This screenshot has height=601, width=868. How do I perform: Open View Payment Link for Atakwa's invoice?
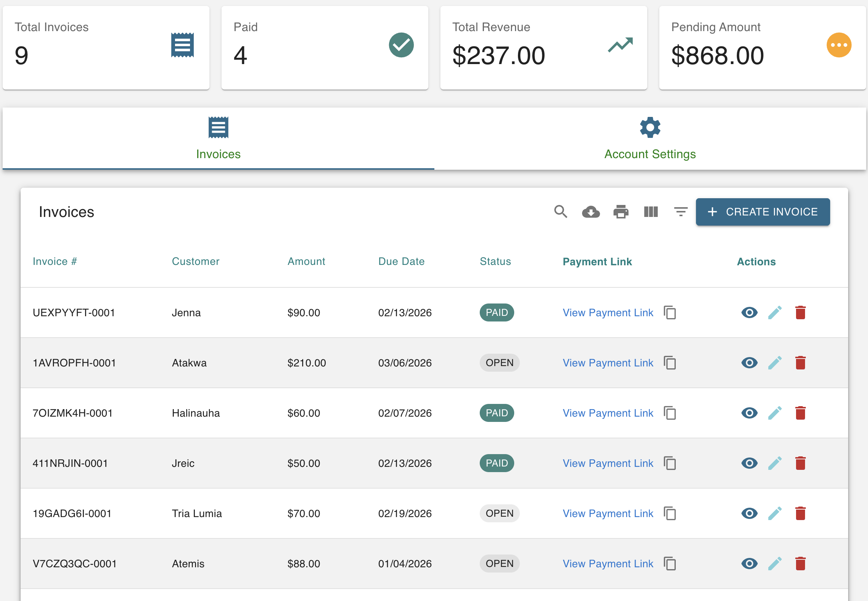[x=608, y=363]
